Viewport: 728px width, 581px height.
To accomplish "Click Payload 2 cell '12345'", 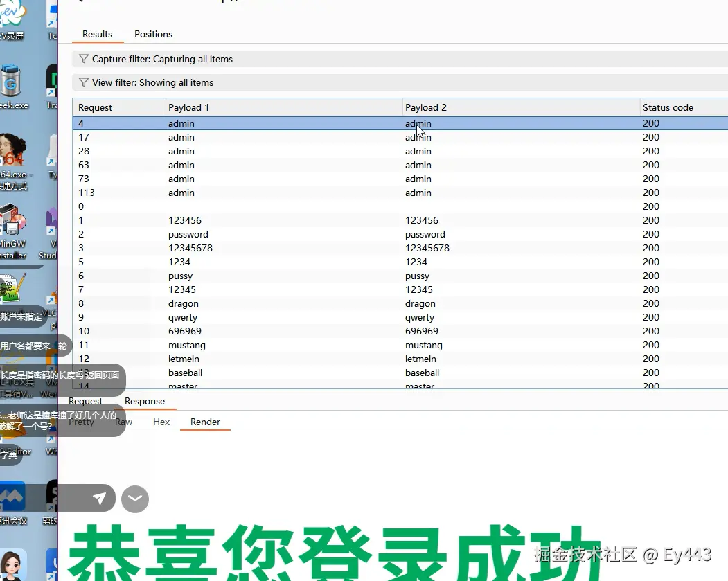I will coord(419,289).
